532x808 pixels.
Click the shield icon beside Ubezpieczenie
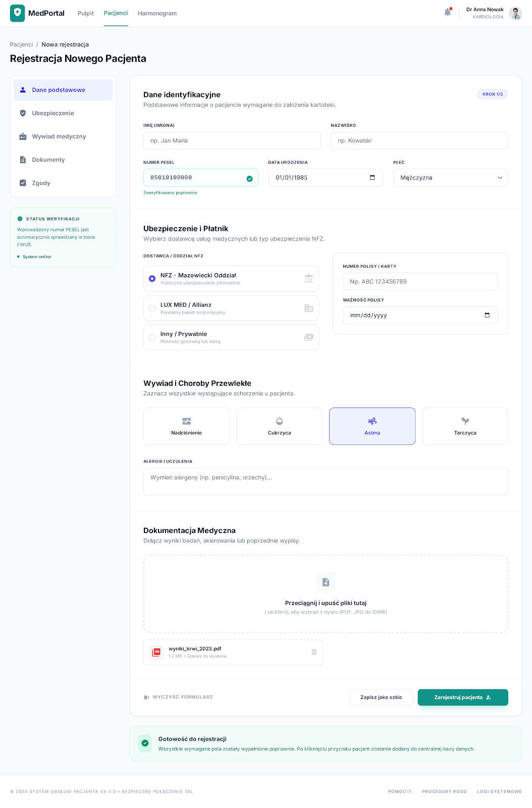(23, 113)
